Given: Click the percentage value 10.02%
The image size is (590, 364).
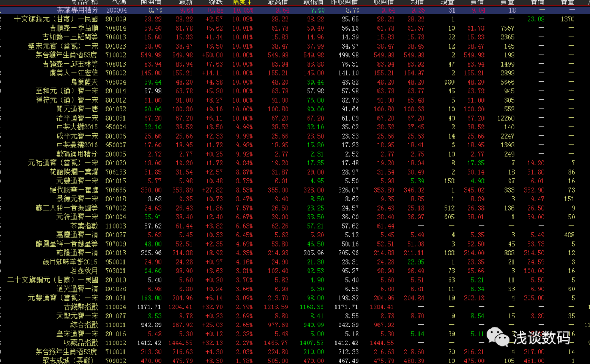Looking at the screenshot, I should 243,19.
